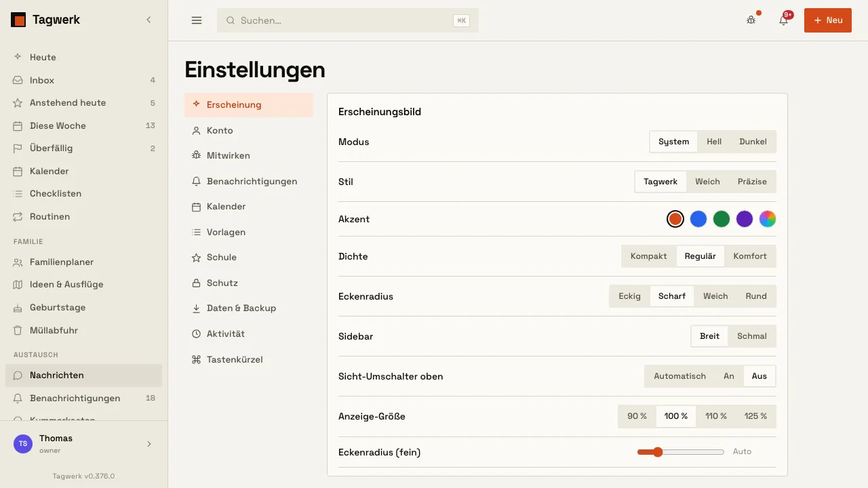The height and width of the screenshot is (488, 868).
Task: Click the search field Suchen…
Action: pyautogui.click(x=348, y=20)
